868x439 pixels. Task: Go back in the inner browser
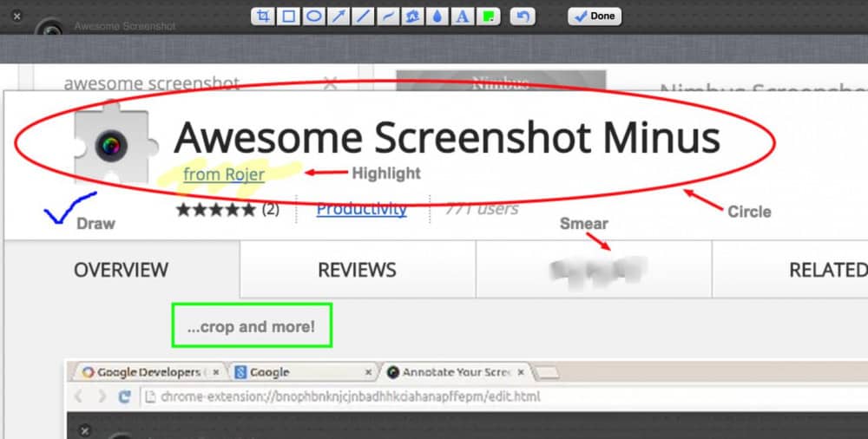(x=79, y=396)
